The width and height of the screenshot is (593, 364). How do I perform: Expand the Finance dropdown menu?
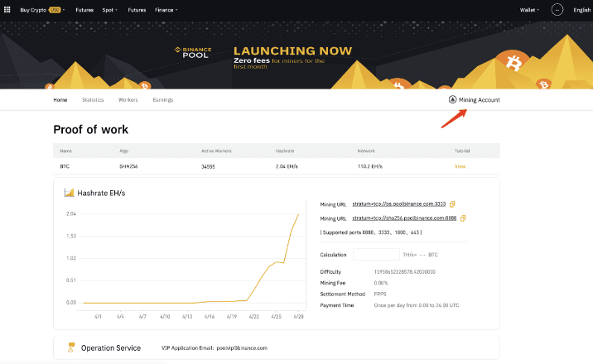(166, 10)
